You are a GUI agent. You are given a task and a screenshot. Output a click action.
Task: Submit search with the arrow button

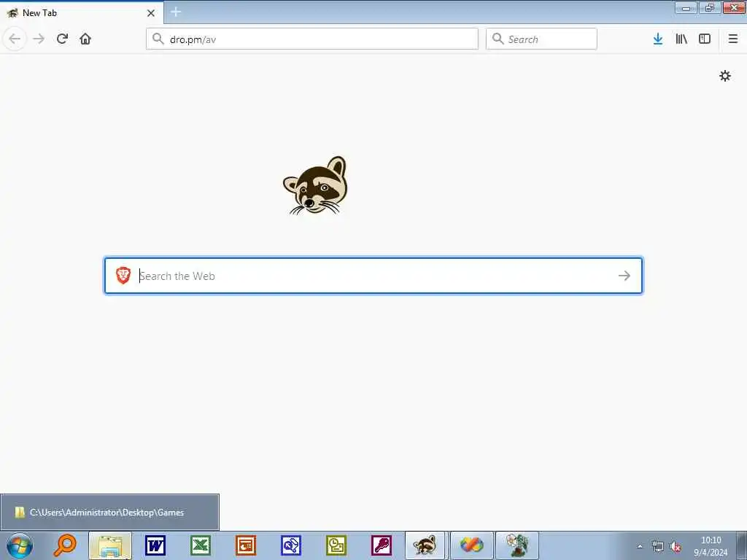tap(624, 275)
